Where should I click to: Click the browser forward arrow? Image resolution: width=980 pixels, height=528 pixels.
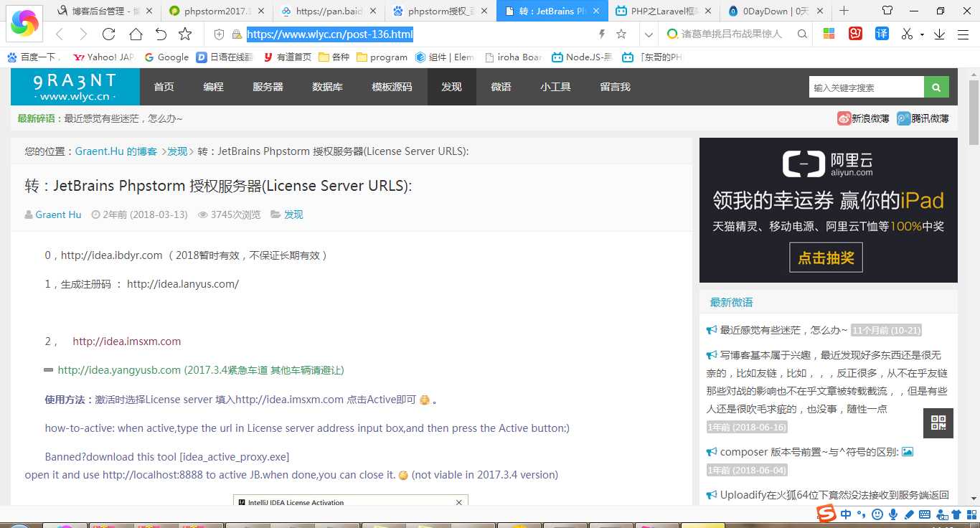coord(84,34)
